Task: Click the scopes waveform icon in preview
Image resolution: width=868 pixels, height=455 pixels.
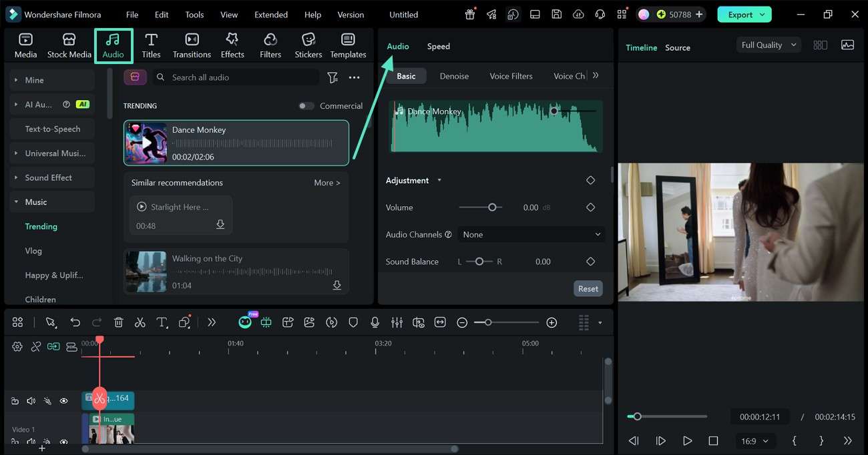Action: pos(847,45)
